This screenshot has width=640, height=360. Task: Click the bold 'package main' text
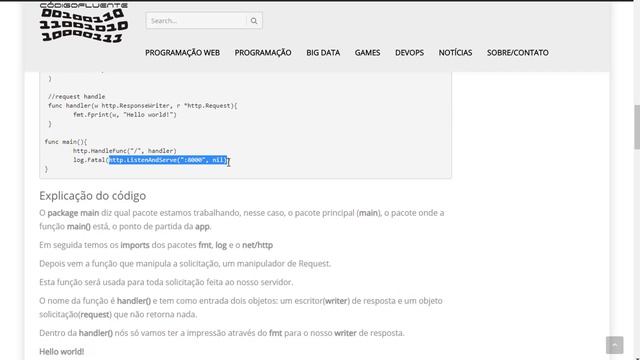tap(73, 213)
